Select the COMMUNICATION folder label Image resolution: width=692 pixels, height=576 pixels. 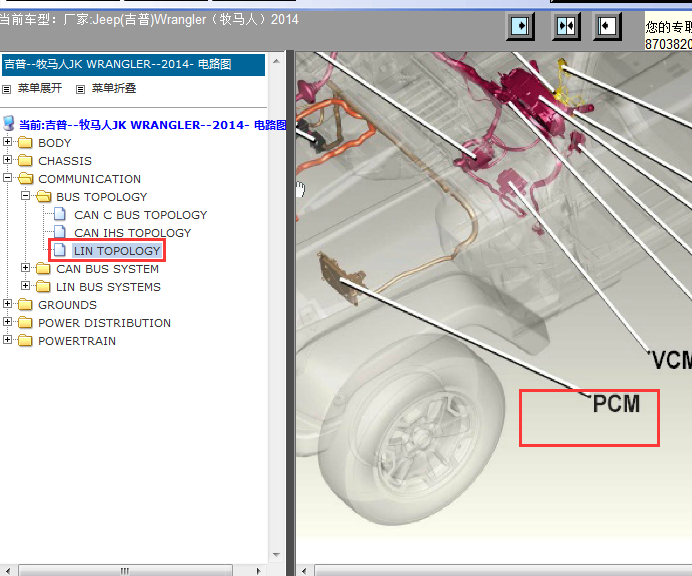(90, 179)
